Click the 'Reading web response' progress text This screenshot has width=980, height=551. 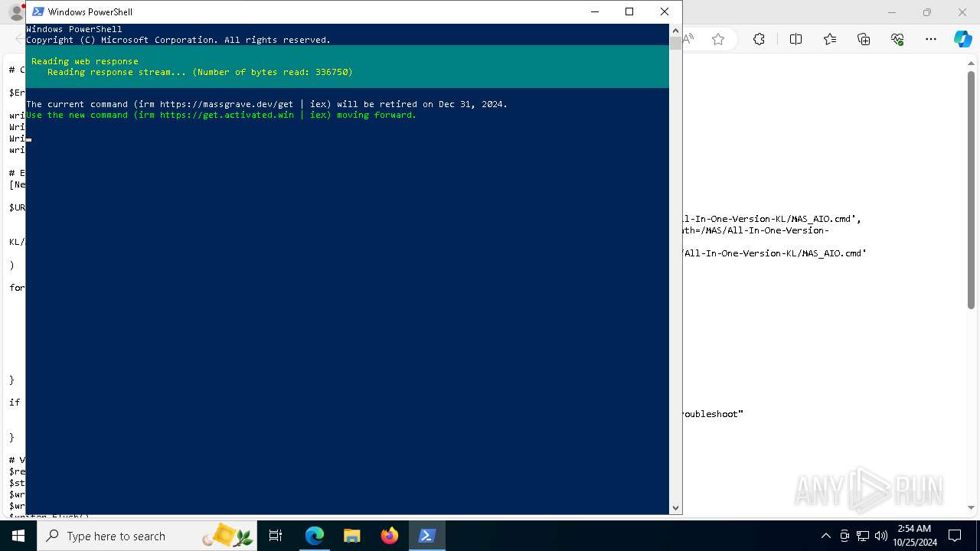pos(85,61)
